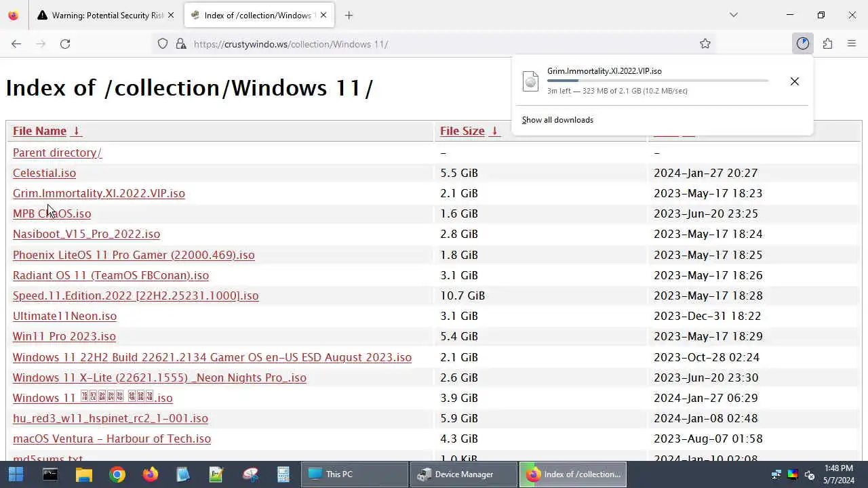This screenshot has height=488, width=868.
Task: Sort by File Size header link
Action: click(462, 131)
